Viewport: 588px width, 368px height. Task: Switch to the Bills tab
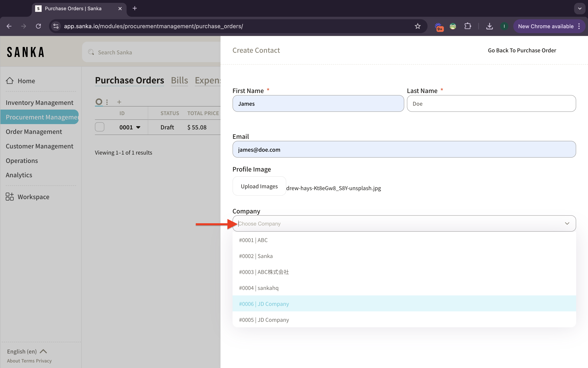tap(179, 80)
